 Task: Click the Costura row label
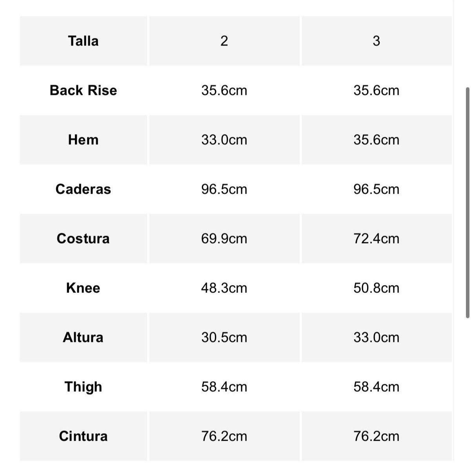(83, 238)
